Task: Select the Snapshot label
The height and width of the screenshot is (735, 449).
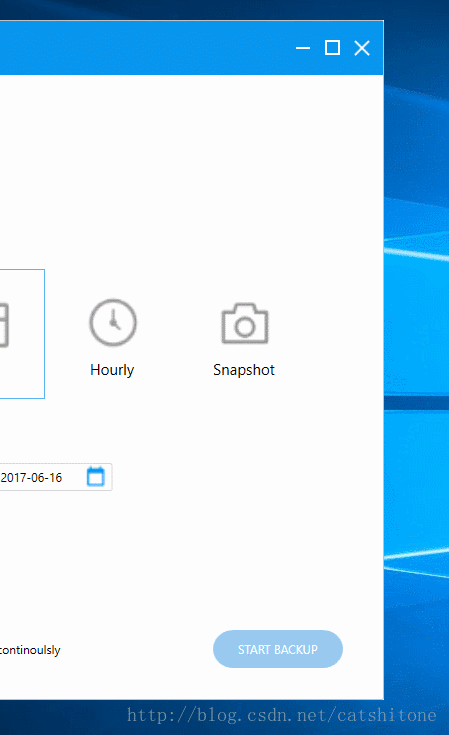Action: (244, 370)
